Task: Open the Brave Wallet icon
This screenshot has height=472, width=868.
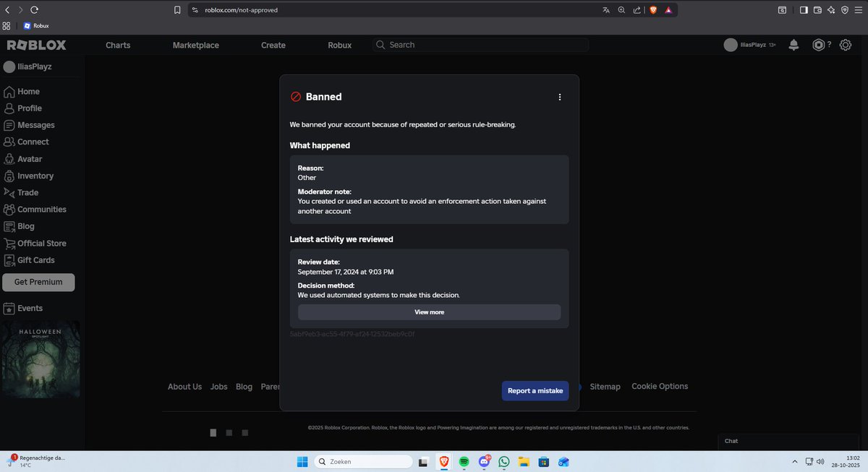Action: click(817, 10)
